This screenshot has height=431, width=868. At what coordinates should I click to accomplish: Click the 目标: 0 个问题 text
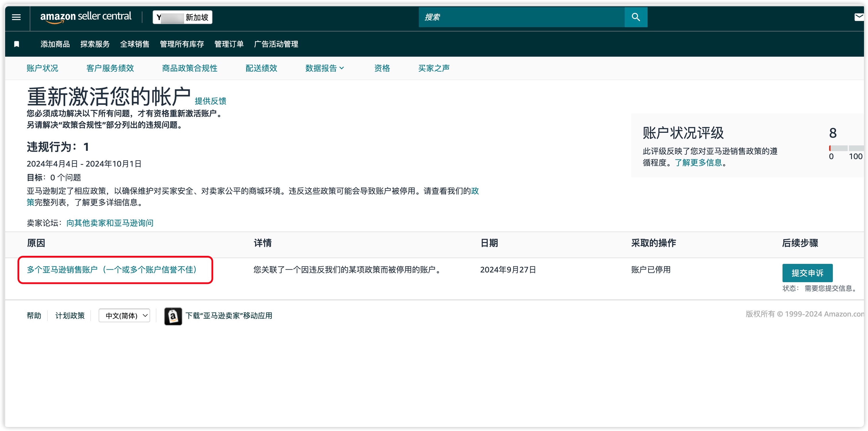click(x=54, y=177)
